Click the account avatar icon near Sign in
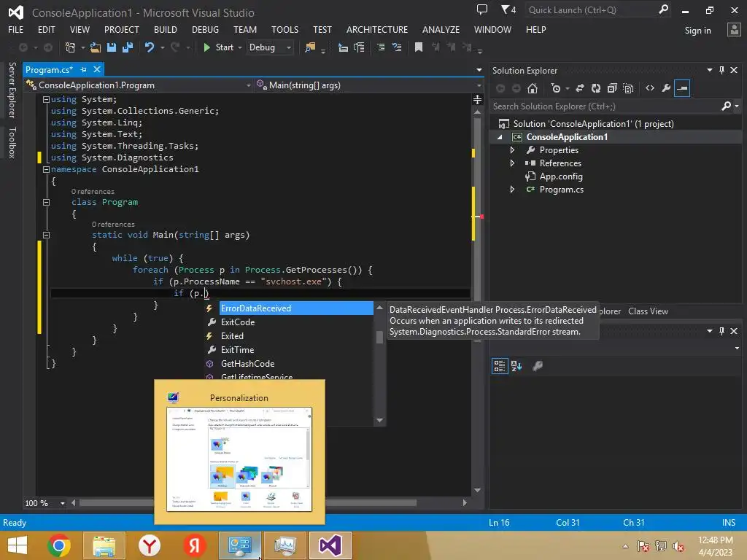The height and width of the screenshot is (560, 747). 734,30
